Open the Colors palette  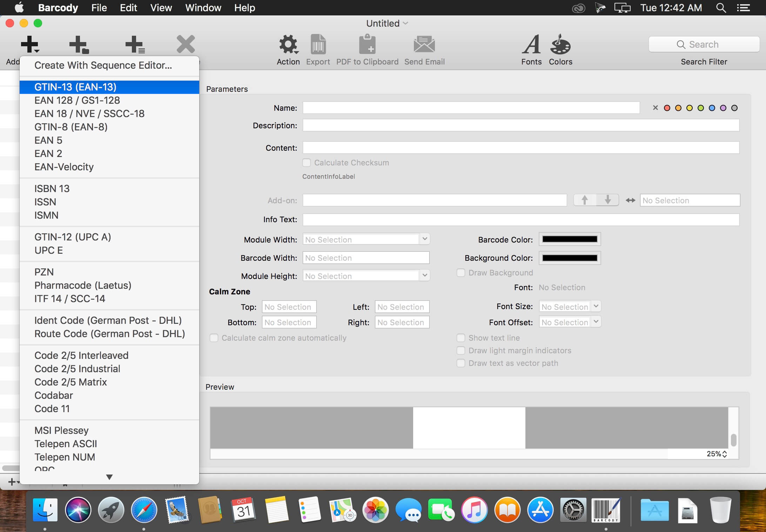click(x=560, y=45)
